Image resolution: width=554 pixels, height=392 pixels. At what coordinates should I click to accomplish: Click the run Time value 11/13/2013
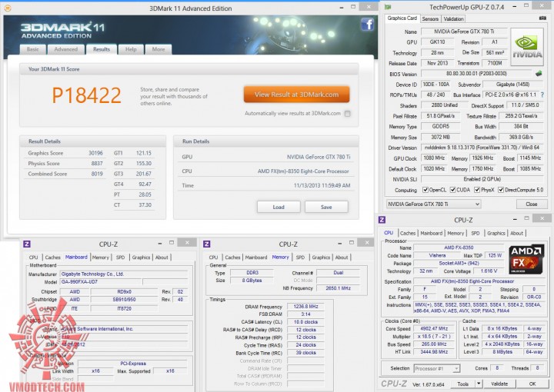(322, 185)
